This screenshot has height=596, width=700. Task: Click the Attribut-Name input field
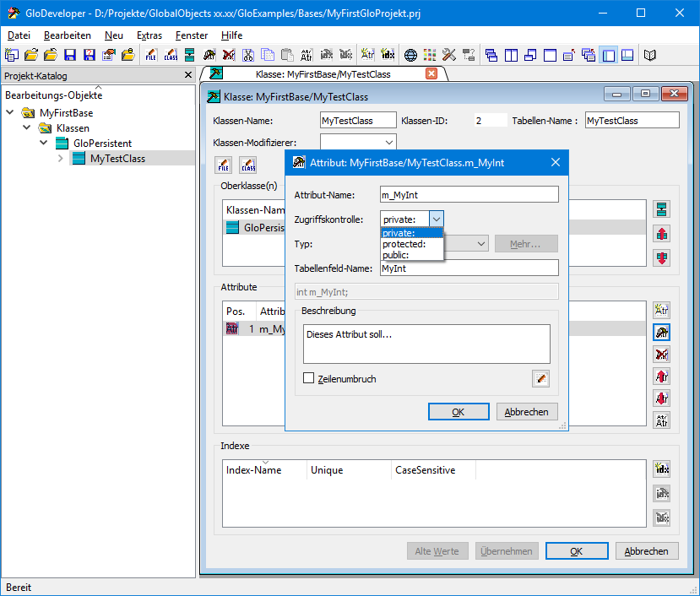(469, 195)
